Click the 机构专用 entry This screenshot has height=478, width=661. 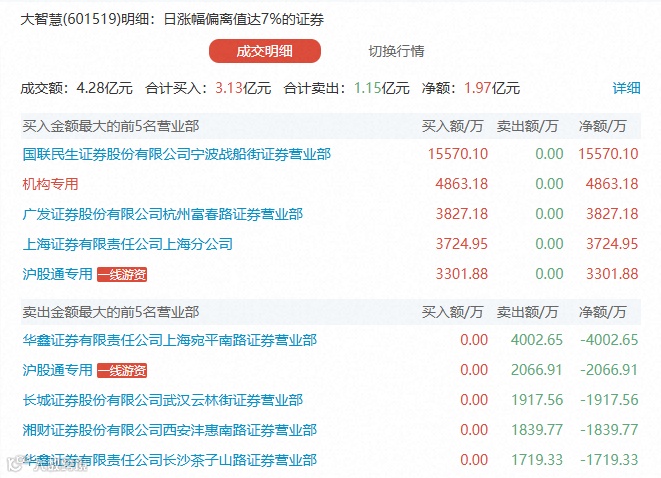coord(51,184)
